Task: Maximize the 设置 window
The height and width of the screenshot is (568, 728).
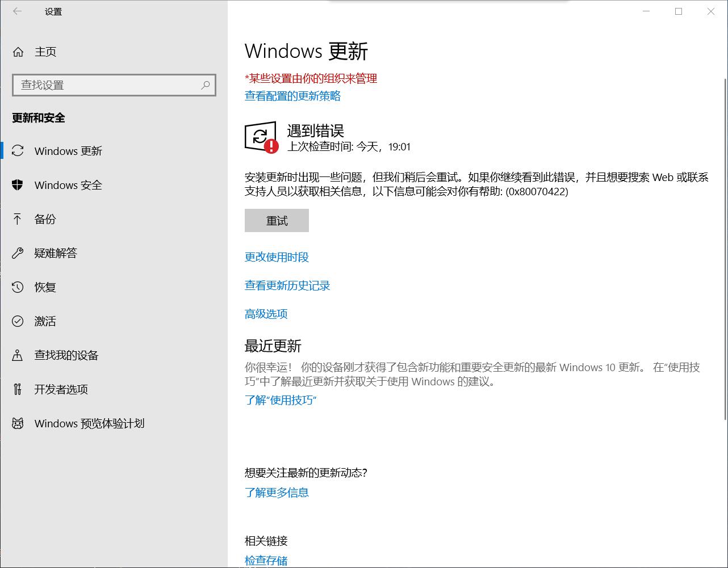Action: (x=679, y=11)
